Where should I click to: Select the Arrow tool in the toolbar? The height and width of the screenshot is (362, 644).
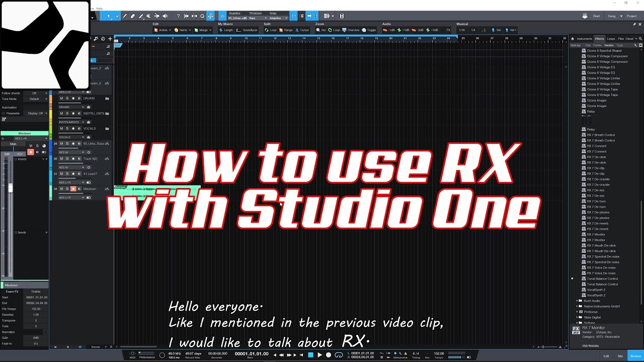click(x=108, y=16)
